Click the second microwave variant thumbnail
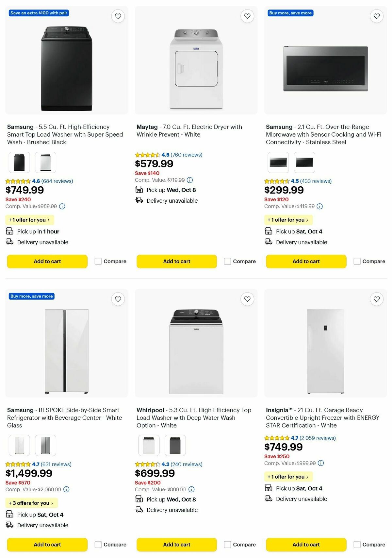 [x=304, y=162]
